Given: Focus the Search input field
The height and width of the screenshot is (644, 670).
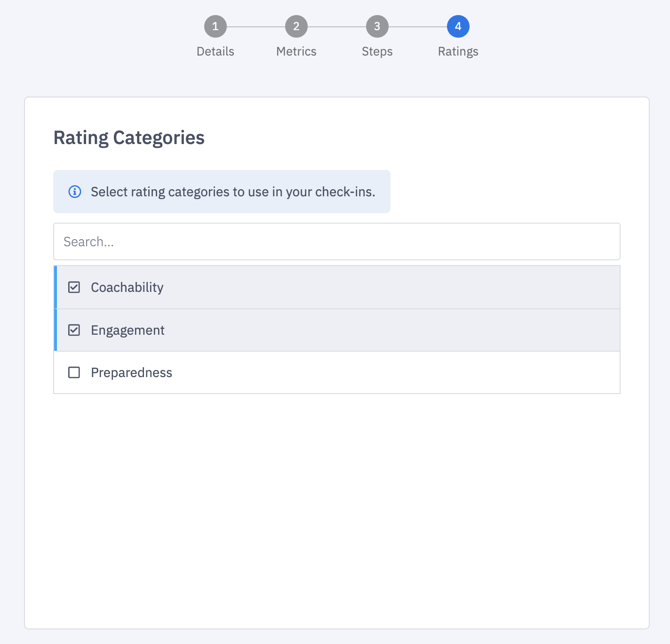Looking at the screenshot, I should (337, 241).
